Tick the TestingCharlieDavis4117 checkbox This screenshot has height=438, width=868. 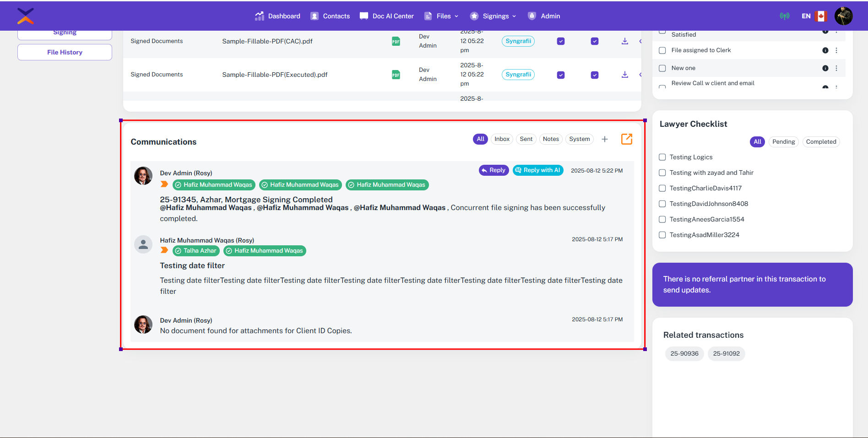pos(662,188)
